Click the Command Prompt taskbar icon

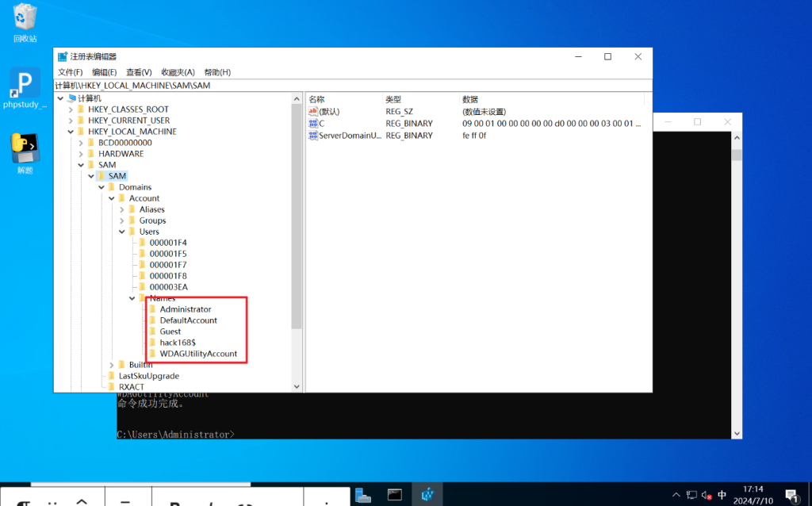[395, 494]
